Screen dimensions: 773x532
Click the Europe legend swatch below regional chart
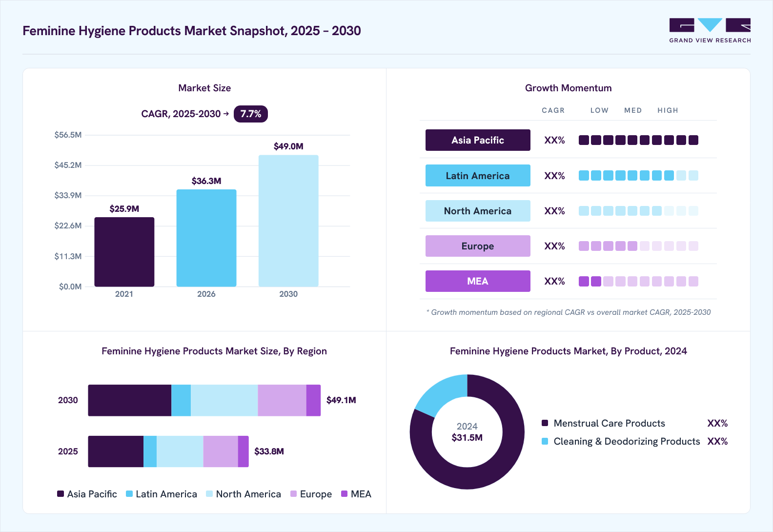tap(293, 494)
